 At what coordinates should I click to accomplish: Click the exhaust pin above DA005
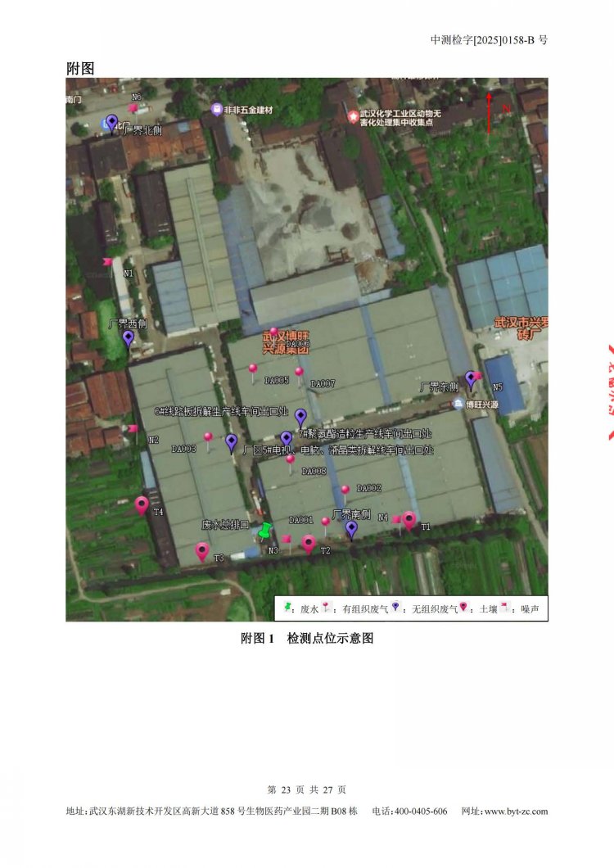coord(253,369)
